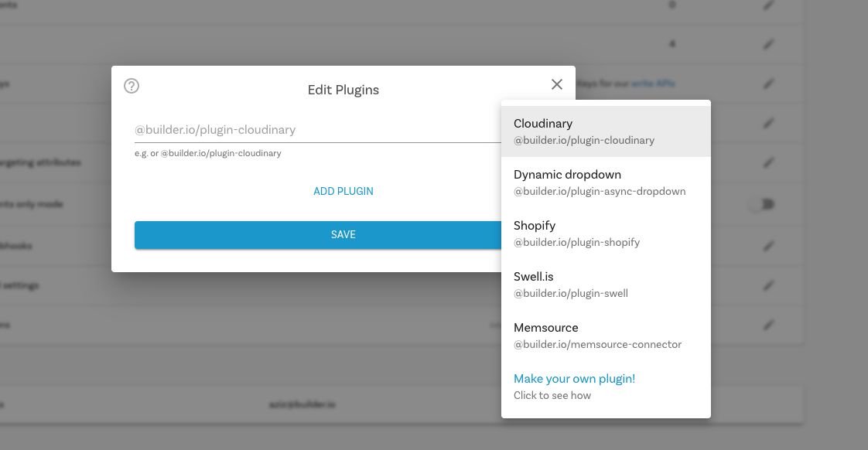Click the write APIs link in the background
Image resolution: width=868 pixels, height=450 pixels.
[x=653, y=84]
